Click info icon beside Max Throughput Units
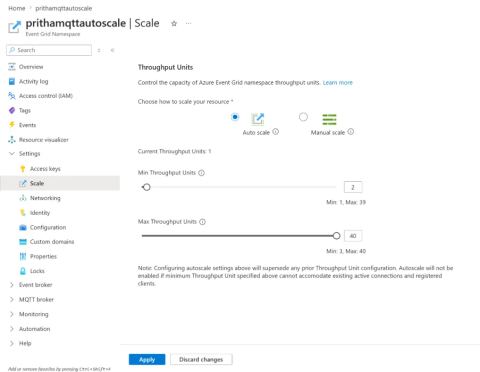The height and width of the screenshot is (372, 480). 202,222
